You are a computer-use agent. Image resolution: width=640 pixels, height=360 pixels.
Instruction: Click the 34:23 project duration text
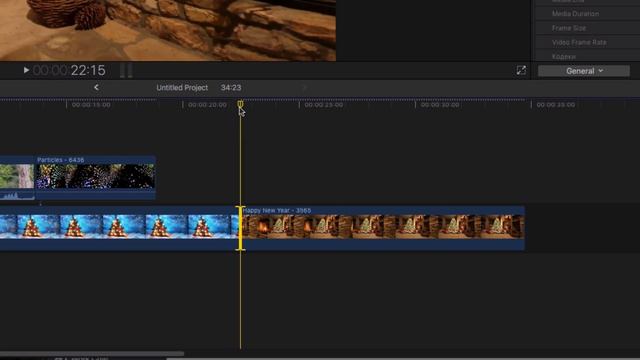click(x=231, y=88)
